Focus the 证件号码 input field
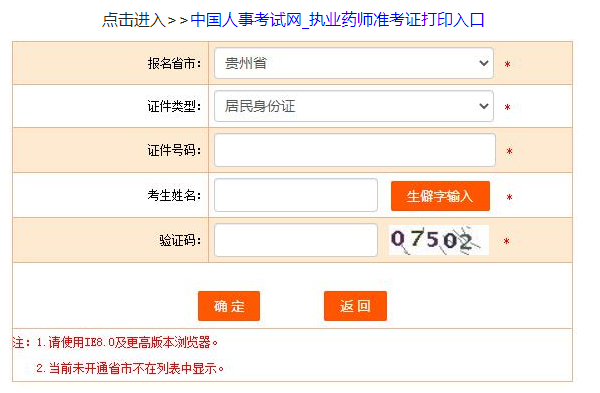600x393 pixels. pyautogui.click(x=355, y=150)
